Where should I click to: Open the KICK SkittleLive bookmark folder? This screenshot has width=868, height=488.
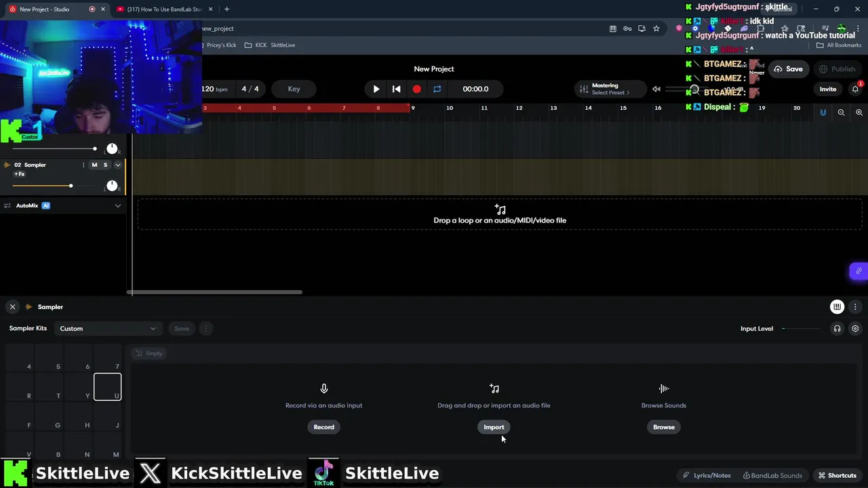[270, 45]
